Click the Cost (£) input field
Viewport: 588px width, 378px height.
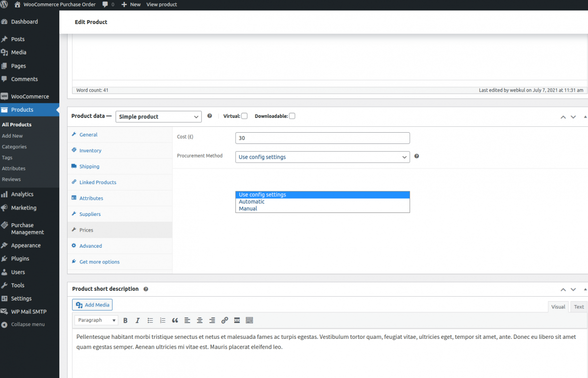coord(322,138)
